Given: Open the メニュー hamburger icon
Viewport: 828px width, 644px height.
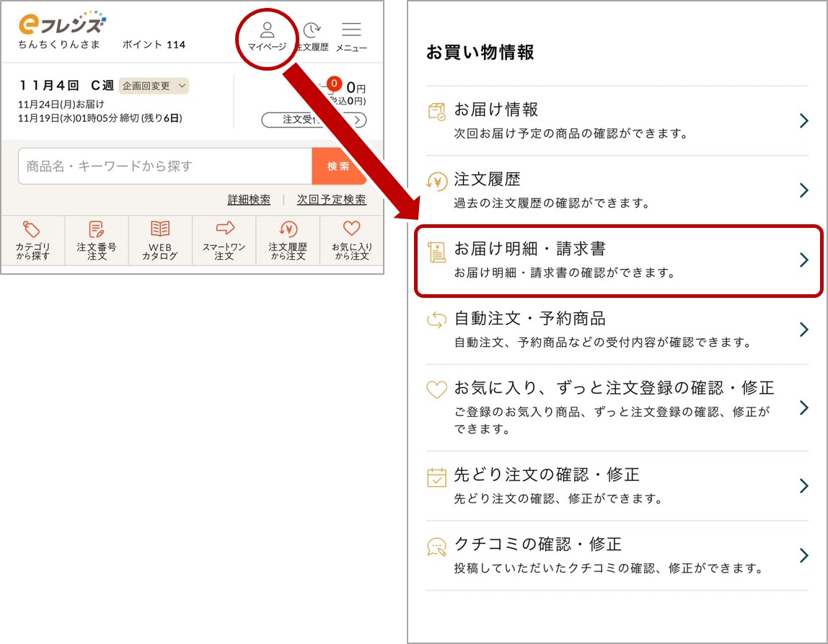Looking at the screenshot, I should (351, 30).
